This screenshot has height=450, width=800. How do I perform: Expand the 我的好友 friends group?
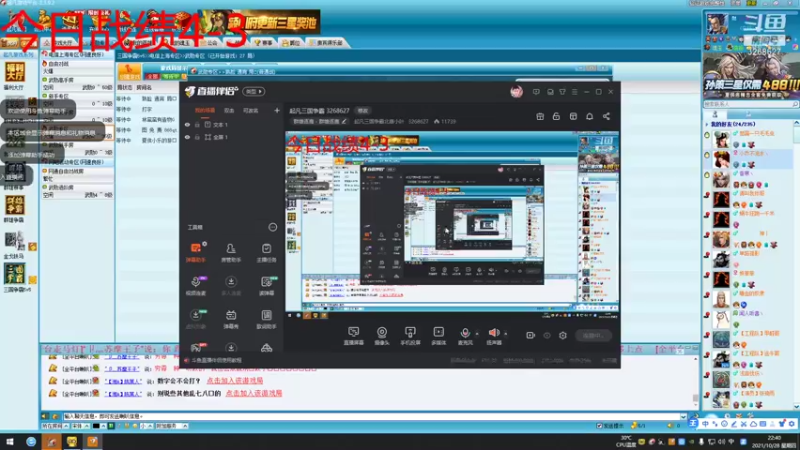tap(707, 124)
